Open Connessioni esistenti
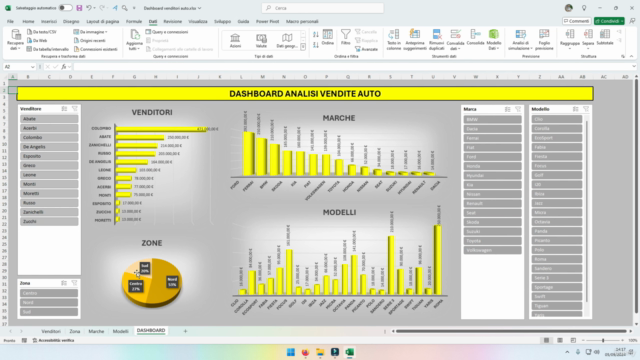Viewport: 640px width, 360px height. tap(96, 49)
